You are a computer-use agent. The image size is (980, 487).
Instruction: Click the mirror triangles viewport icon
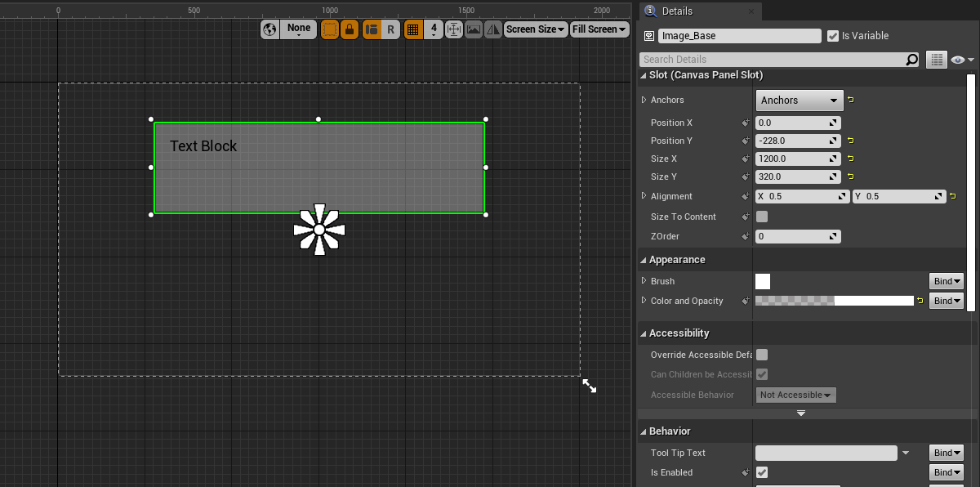(x=493, y=29)
